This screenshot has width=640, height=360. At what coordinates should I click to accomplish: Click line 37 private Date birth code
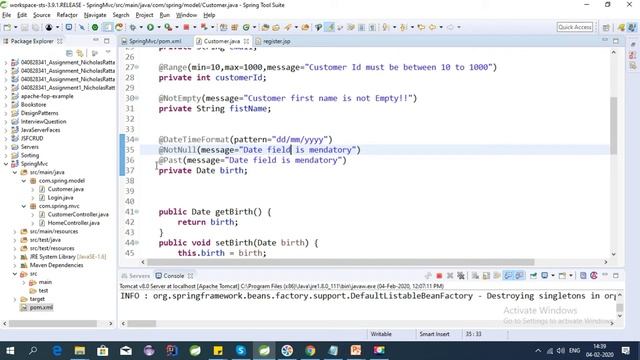[203, 171]
